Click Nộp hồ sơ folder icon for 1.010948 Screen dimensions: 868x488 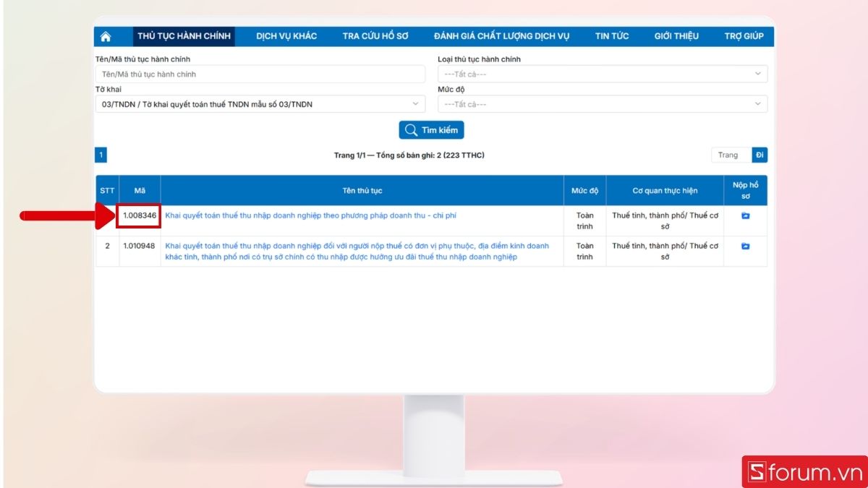745,246
